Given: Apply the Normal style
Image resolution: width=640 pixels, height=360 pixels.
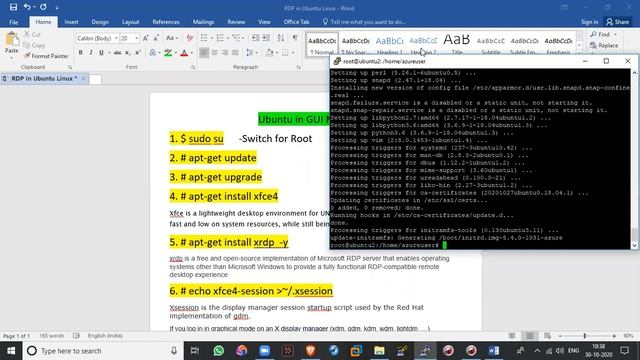Looking at the screenshot, I should (322, 44).
